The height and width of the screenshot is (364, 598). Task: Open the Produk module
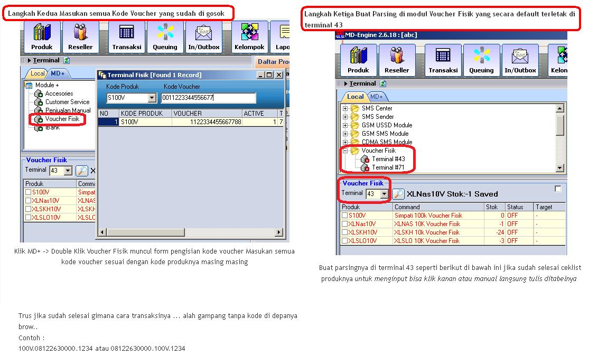pyautogui.click(x=42, y=37)
